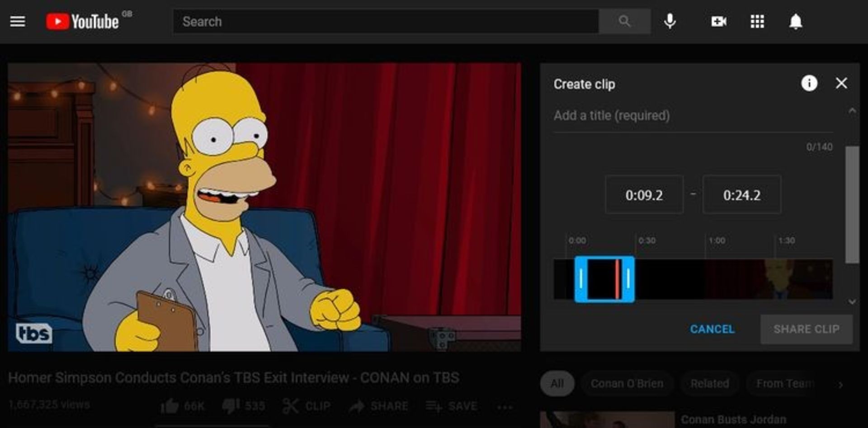Viewport: 868px width, 428px height.
Task: Click the 1,667,325 views text
Action: click(x=49, y=404)
